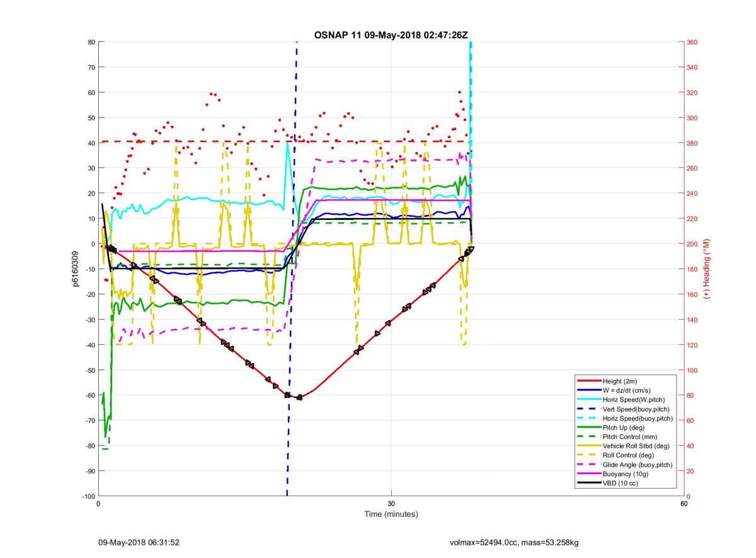Click the -60 tick on the left axis
The image size is (756, 558).
tap(89, 395)
